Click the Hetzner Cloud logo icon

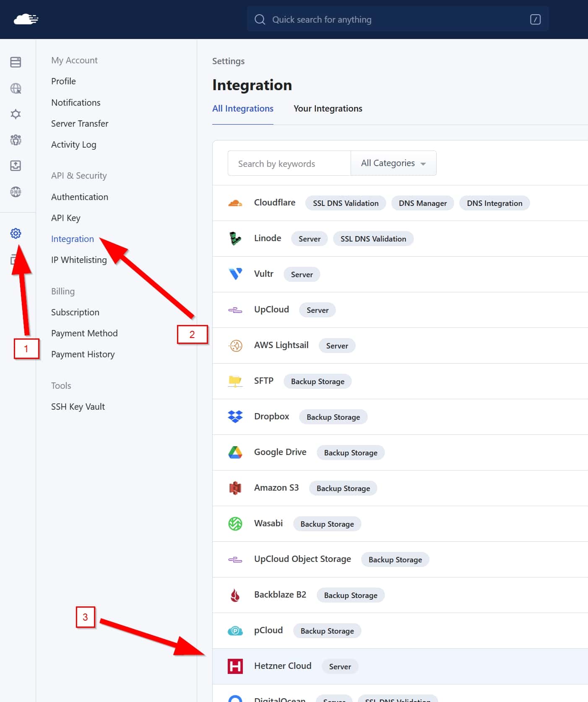[235, 666]
